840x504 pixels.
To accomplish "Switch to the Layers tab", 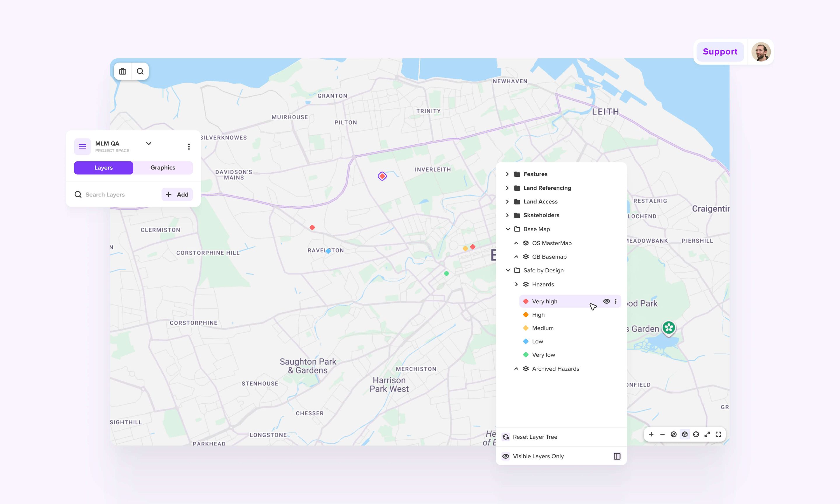I will [104, 168].
